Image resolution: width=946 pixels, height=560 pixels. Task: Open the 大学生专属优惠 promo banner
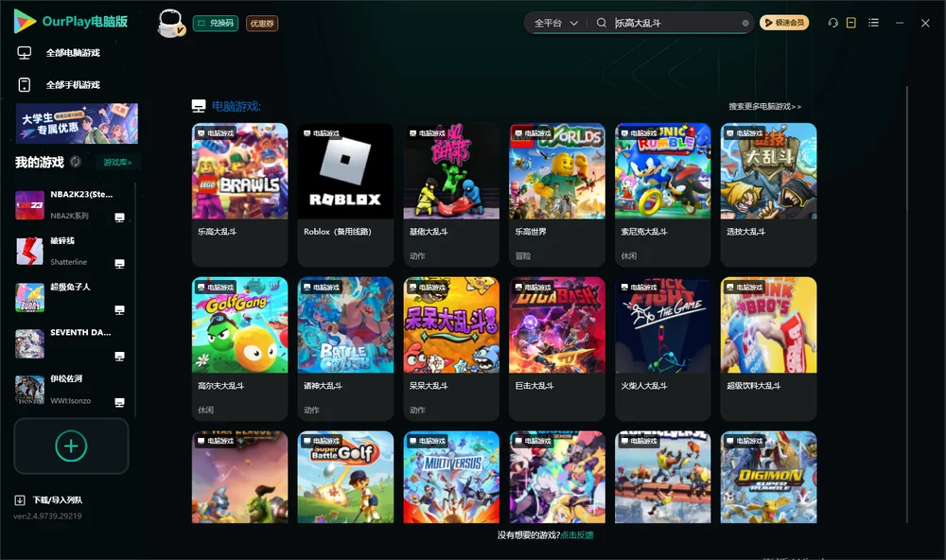[77, 124]
